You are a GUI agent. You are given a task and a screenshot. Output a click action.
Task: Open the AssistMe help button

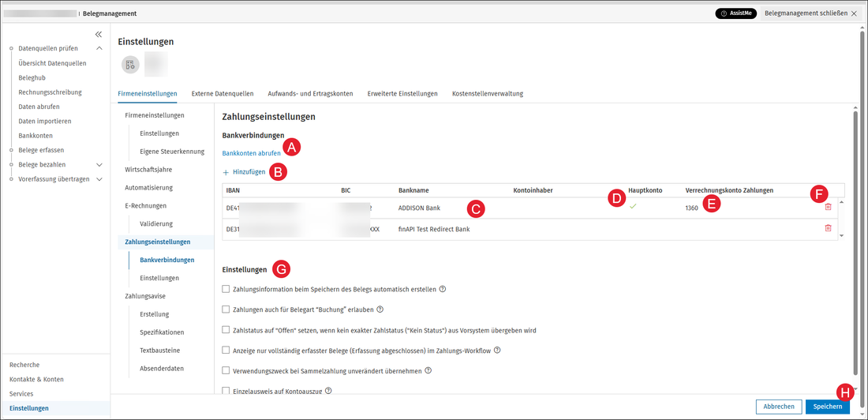735,13
